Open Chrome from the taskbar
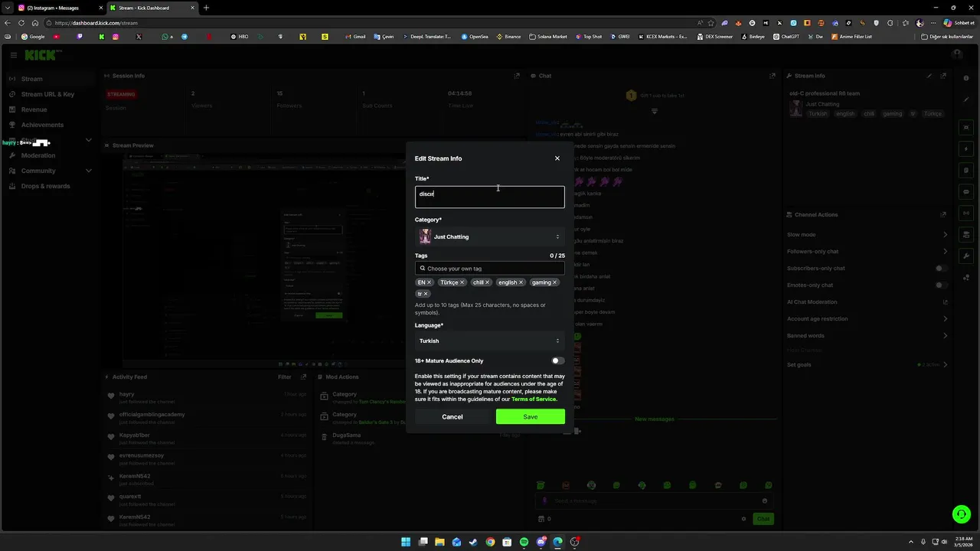Image resolution: width=980 pixels, height=551 pixels. [x=490, y=542]
